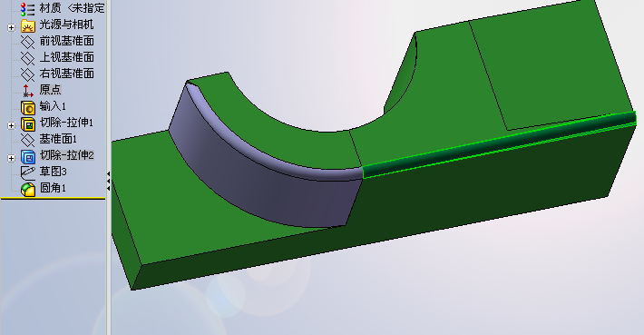Viewport: 644px width, 335px height.
Task: Click the yellow rollback bar below 圆角1
Action: pyautogui.click(x=53, y=199)
